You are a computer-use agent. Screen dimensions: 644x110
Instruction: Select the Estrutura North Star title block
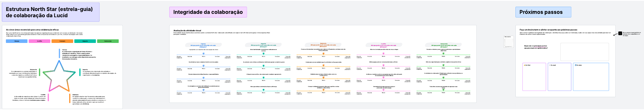50,12
